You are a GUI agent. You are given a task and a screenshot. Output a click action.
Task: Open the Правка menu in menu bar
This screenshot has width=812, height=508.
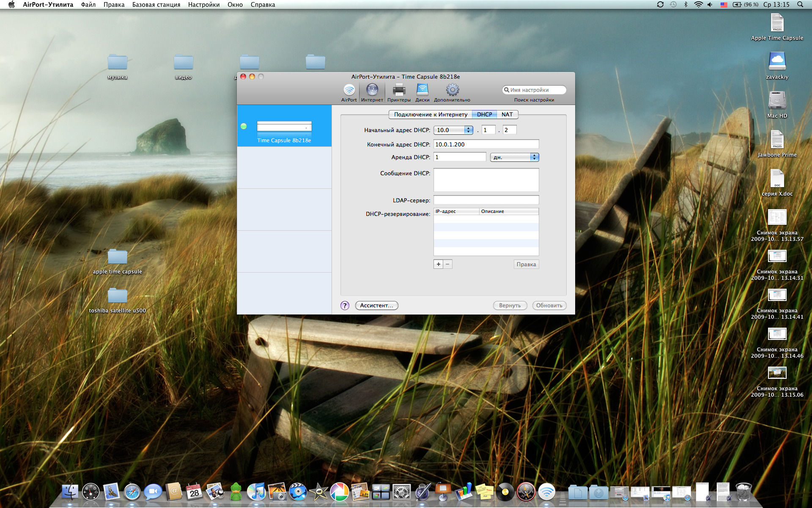click(x=114, y=5)
